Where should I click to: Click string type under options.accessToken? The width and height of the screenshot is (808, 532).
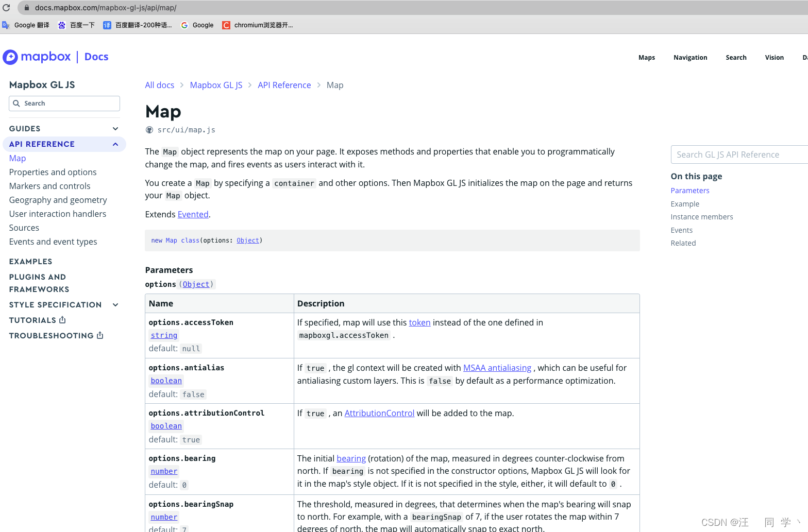(164, 335)
